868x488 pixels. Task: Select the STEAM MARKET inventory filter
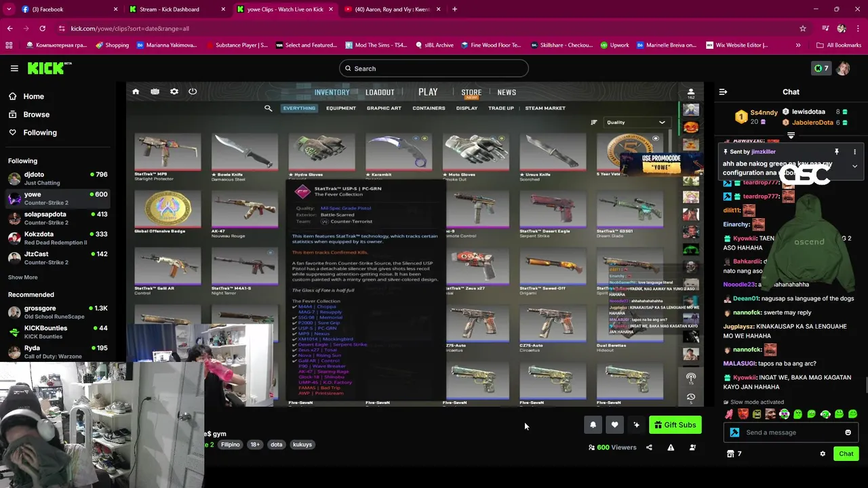click(x=545, y=108)
